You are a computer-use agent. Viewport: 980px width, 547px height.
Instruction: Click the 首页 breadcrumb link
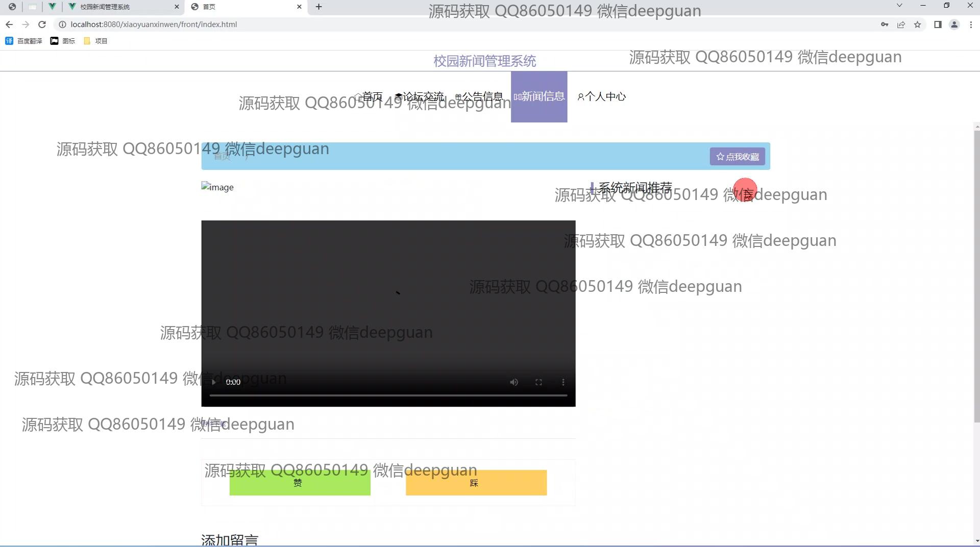222,156
